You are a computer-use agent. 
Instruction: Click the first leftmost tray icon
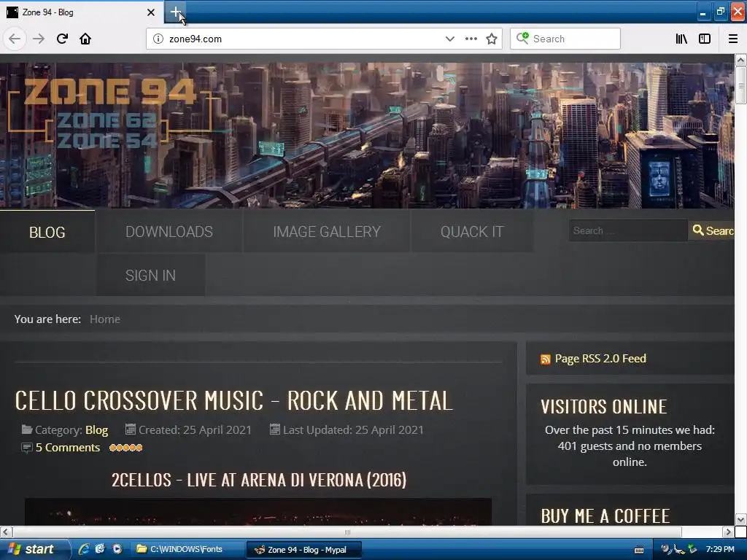tap(666, 550)
